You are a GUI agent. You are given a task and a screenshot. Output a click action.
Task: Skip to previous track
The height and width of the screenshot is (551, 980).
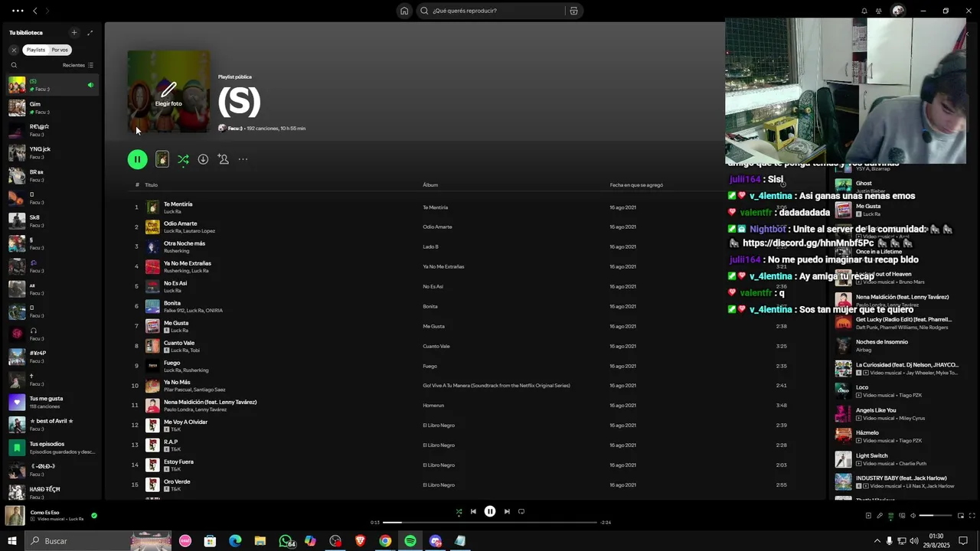(473, 511)
